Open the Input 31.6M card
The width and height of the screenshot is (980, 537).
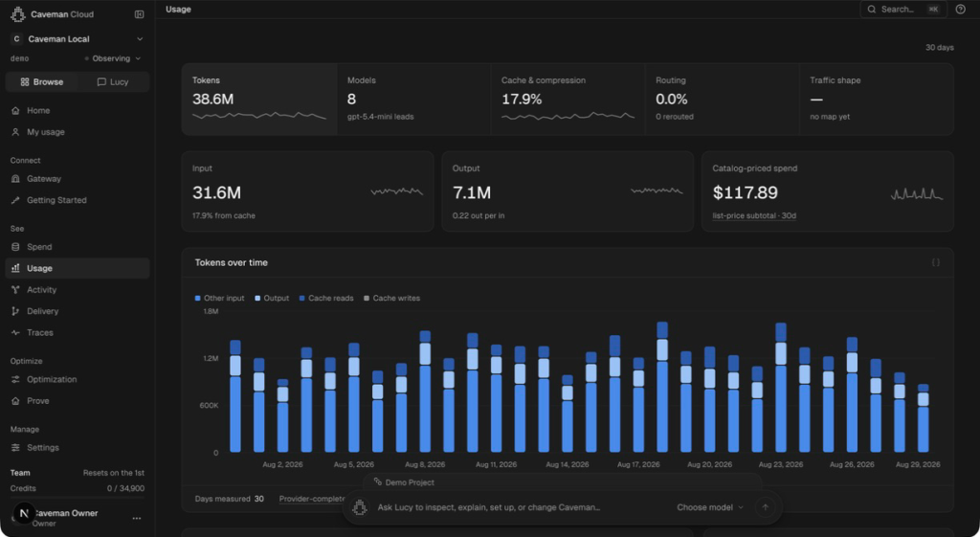[307, 191]
